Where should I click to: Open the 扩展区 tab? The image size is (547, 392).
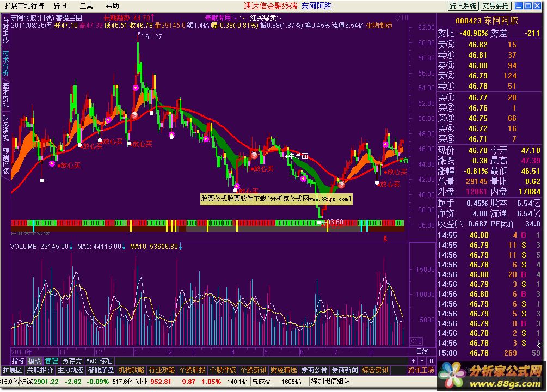(x=13, y=370)
